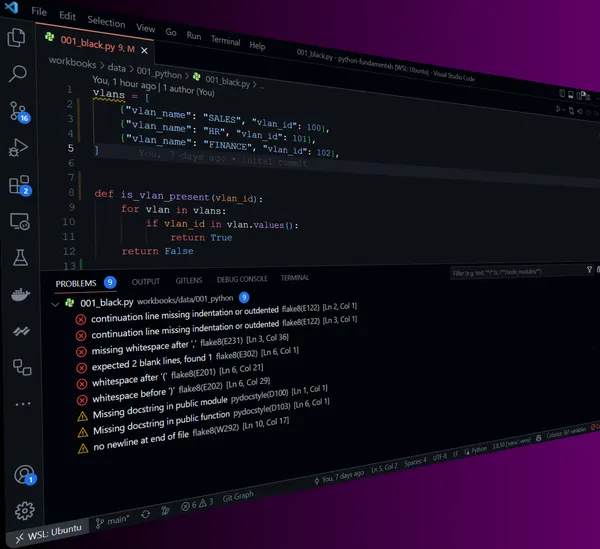Open Source Control with 16 changes badge

pos(19,111)
